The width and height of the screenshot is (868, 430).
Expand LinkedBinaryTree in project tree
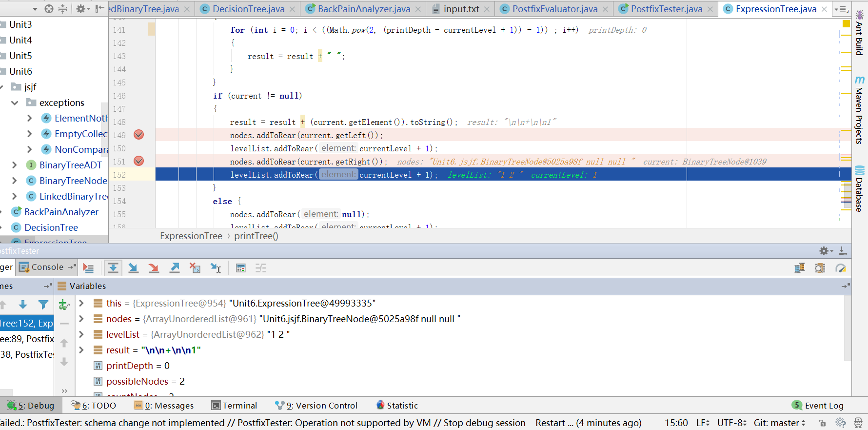[15, 196]
